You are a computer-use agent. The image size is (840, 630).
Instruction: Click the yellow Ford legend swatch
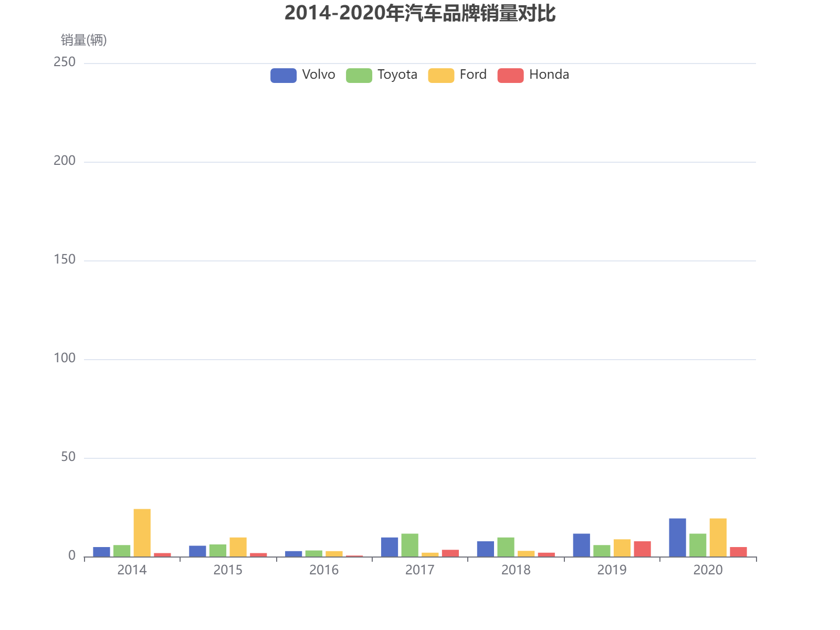click(441, 75)
